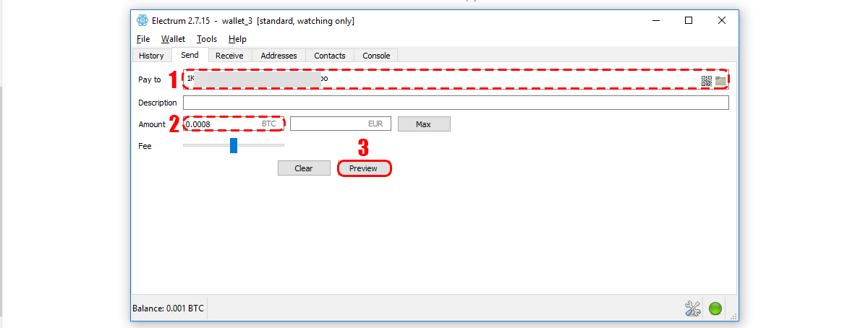868x328 pixels.
Task: Open the Tools menu
Action: click(207, 39)
